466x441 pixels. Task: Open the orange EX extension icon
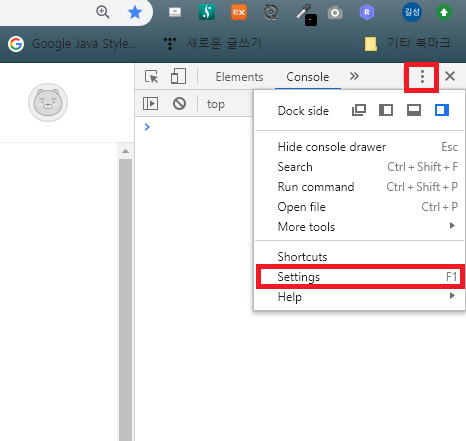[239, 12]
